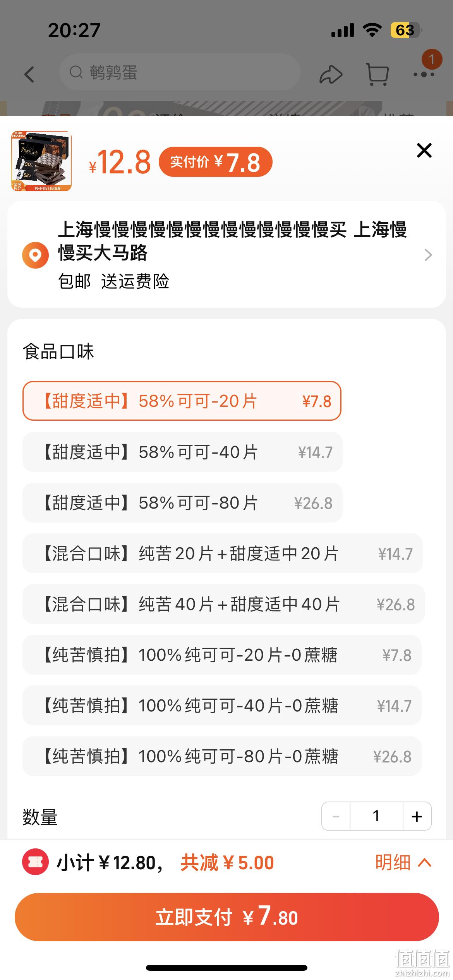453x980 pixels.
Task: Collapse the 明细 price details
Action: tap(403, 862)
